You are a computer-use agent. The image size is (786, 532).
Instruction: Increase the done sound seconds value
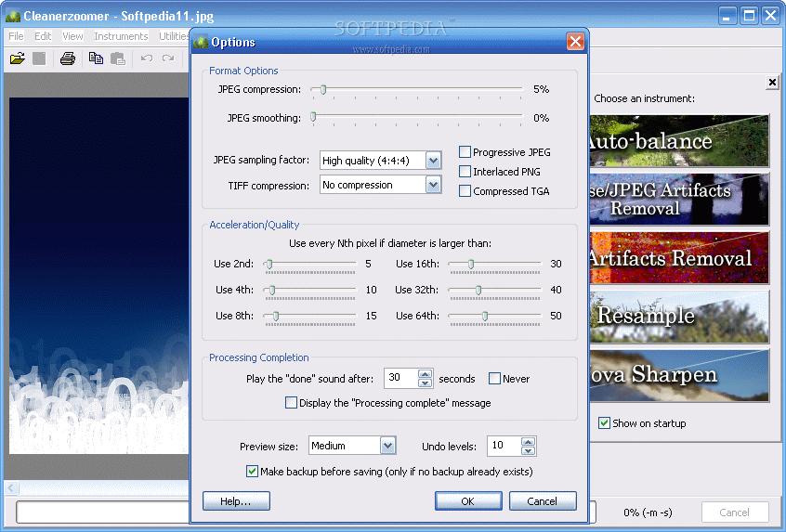pos(426,374)
